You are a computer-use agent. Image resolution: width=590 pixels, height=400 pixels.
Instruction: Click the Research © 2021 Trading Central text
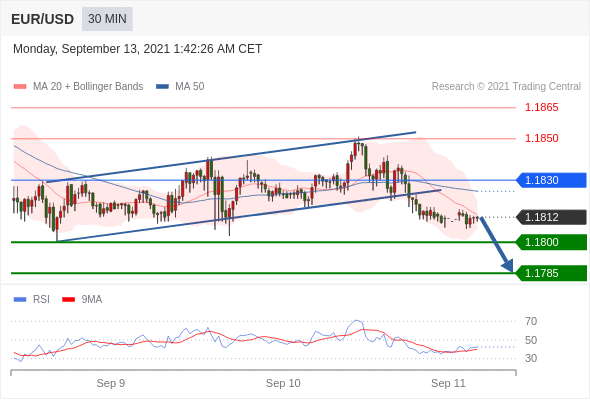click(x=506, y=87)
